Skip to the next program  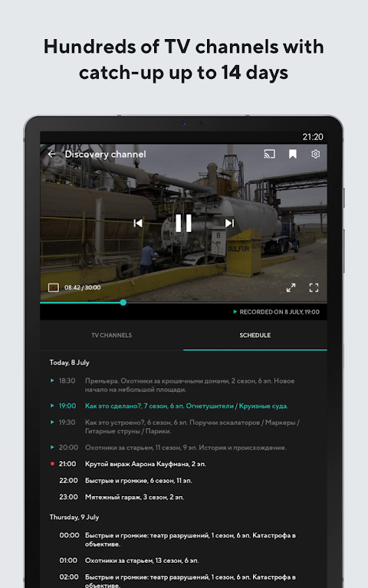pos(229,223)
